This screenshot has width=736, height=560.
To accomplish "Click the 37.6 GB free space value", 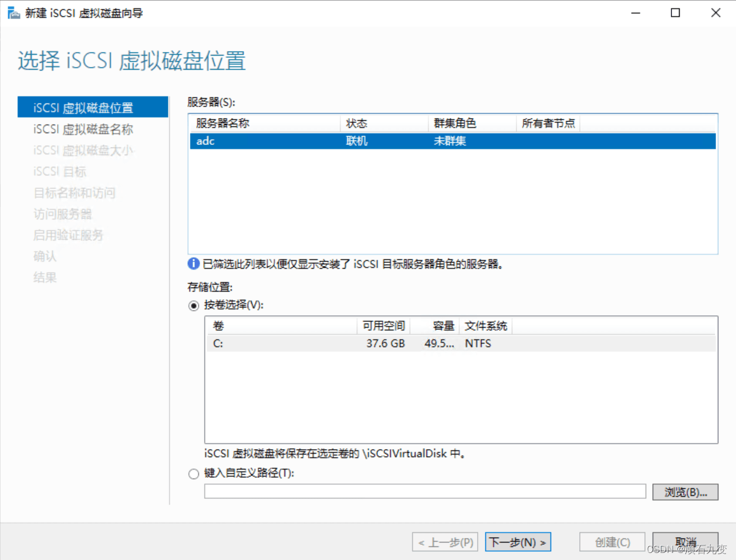I will [386, 343].
